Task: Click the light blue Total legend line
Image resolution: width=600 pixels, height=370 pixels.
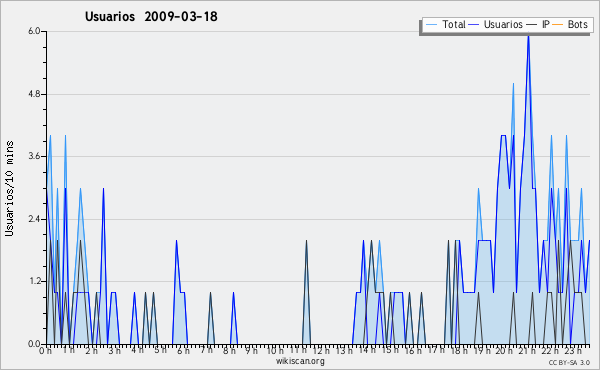Action: tap(431, 24)
